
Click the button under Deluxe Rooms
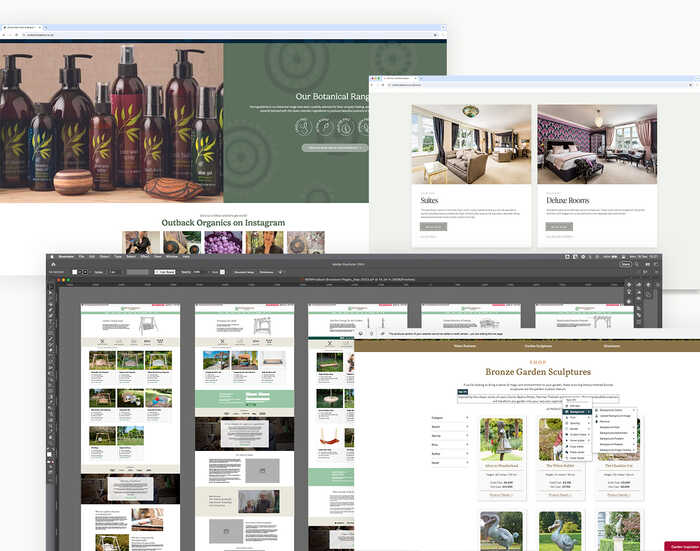(558, 227)
